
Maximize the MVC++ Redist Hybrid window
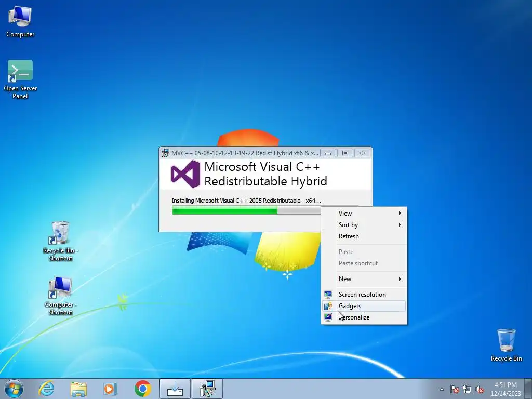345,153
